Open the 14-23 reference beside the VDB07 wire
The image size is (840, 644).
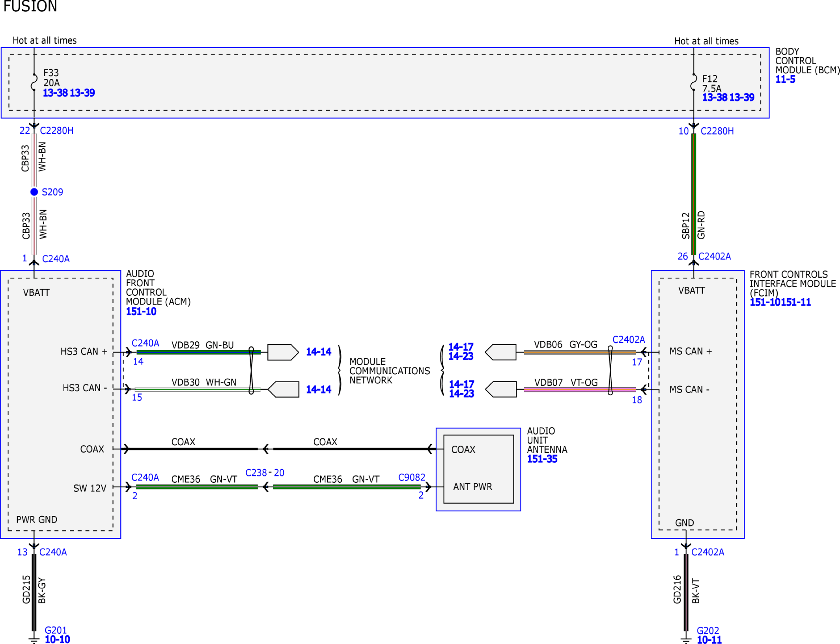pyautogui.click(x=462, y=393)
